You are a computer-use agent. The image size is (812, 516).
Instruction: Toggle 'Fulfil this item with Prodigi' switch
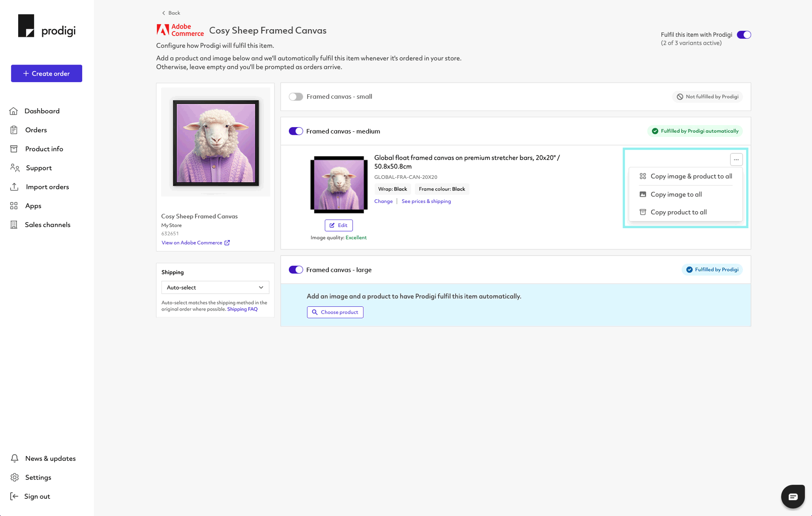pos(744,34)
